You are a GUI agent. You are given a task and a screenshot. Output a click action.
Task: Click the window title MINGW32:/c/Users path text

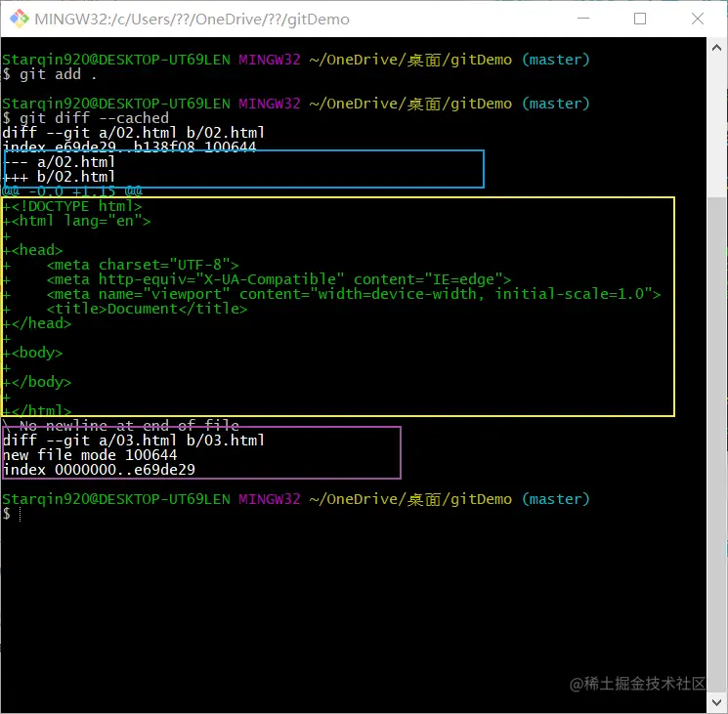(x=192, y=20)
